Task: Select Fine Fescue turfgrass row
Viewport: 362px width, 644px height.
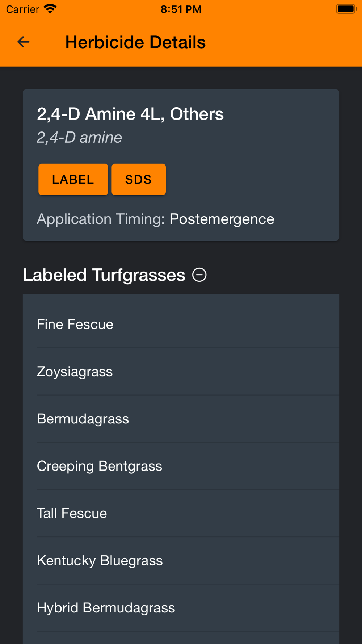Action: (181, 324)
